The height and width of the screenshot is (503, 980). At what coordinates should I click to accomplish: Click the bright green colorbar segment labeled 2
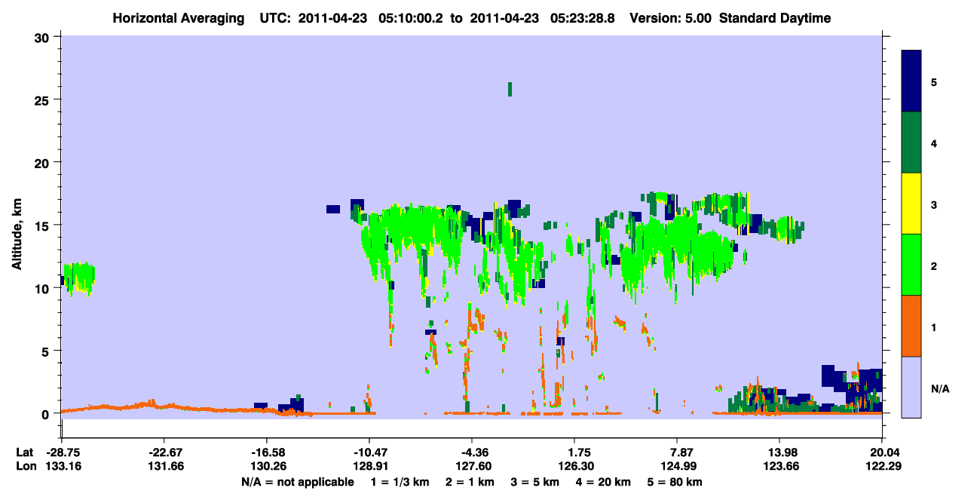pyautogui.click(x=911, y=265)
